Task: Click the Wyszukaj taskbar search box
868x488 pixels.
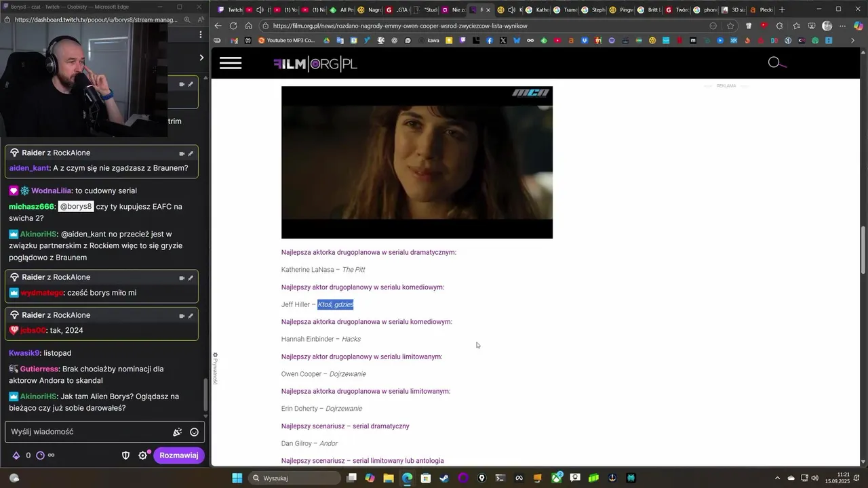Action: pyautogui.click(x=294, y=478)
